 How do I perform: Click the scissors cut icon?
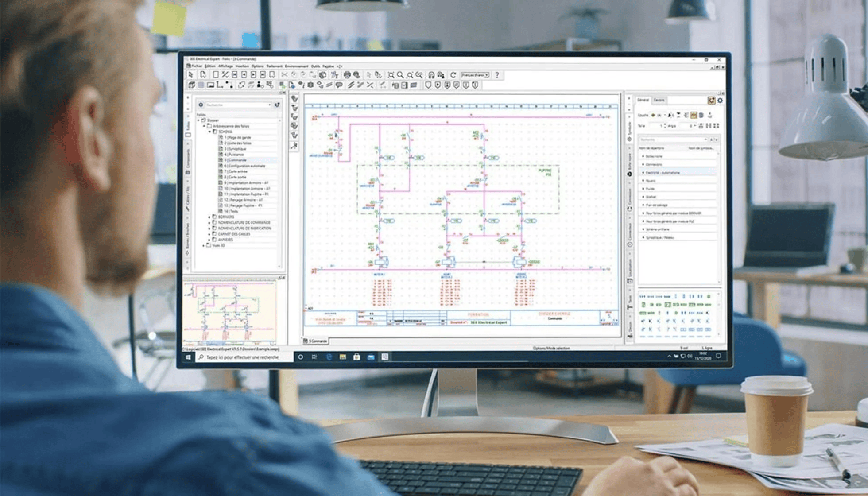(x=284, y=75)
